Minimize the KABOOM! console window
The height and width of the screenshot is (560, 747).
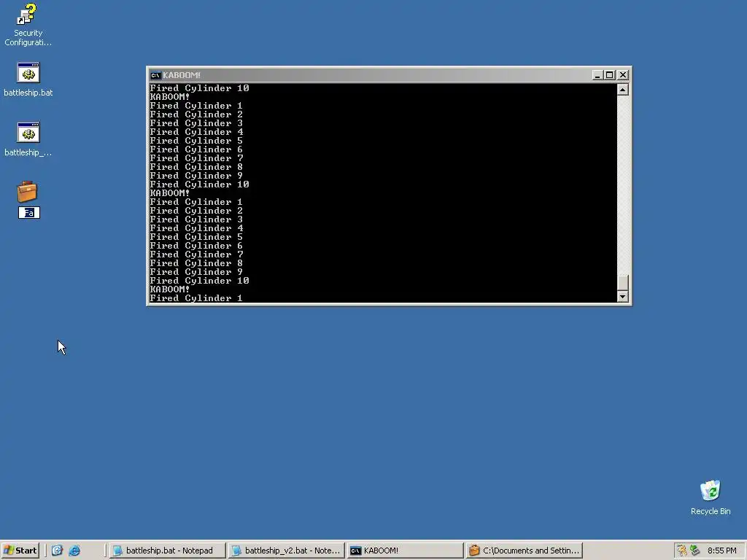click(597, 75)
